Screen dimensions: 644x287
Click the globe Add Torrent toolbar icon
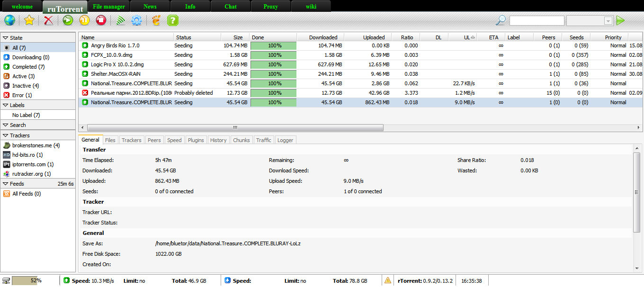(9, 20)
